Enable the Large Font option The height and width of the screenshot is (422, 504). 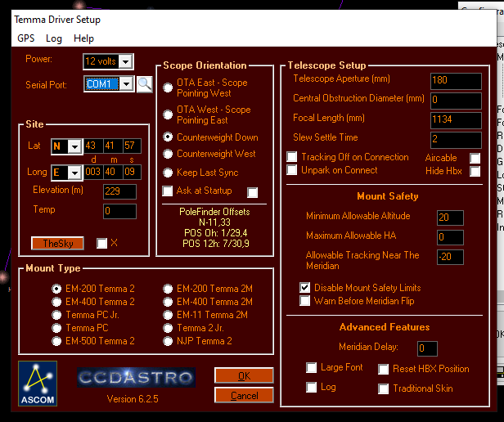pos(311,368)
